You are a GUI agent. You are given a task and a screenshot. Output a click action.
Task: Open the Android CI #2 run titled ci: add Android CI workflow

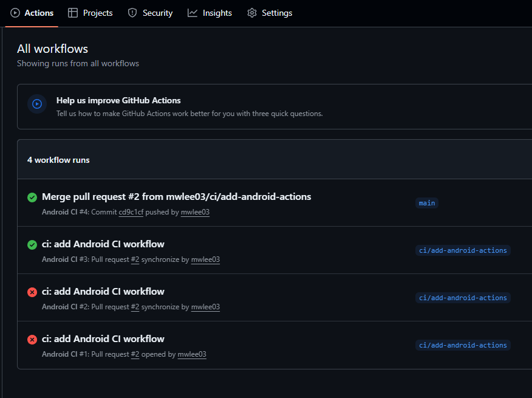click(x=103, y=292)
